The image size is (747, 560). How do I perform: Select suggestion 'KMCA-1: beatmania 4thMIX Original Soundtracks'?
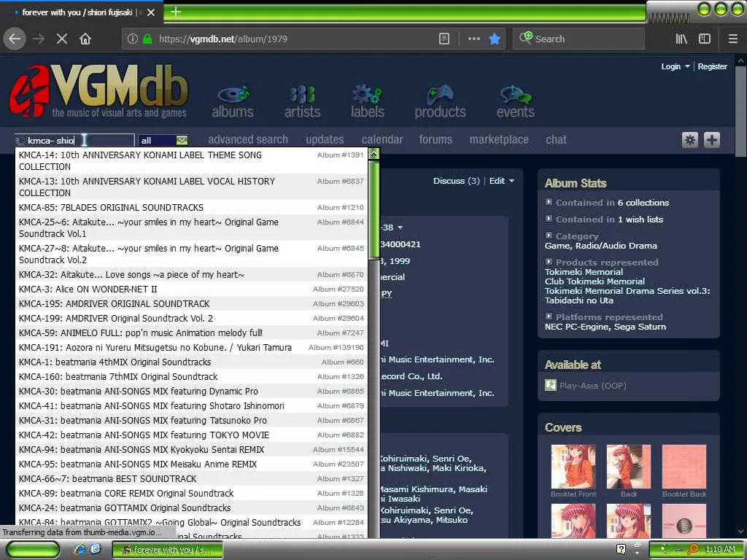click(x=192, y=362)
